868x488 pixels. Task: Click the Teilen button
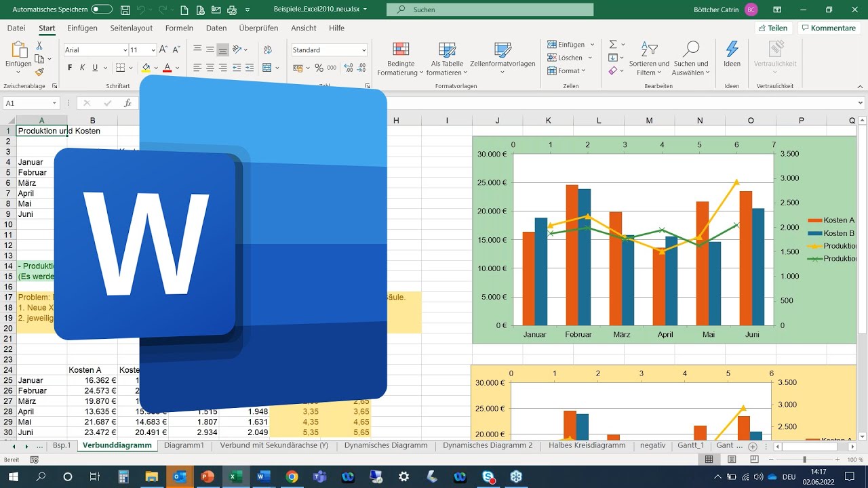773,28
